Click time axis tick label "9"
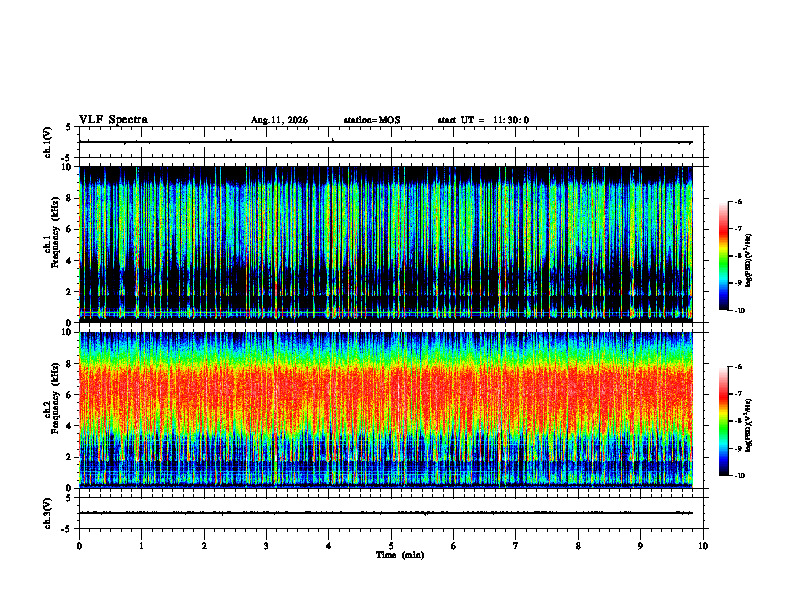The height and width of the screenshot is (612, 792). point(640,546)
